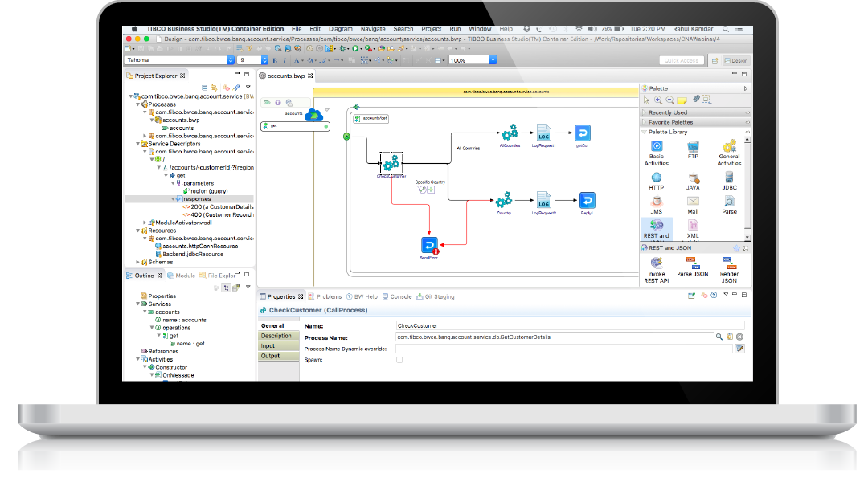
Task: Select the LogRequest1 log activity
Action: pyautogui.click(x=543, y=133)
